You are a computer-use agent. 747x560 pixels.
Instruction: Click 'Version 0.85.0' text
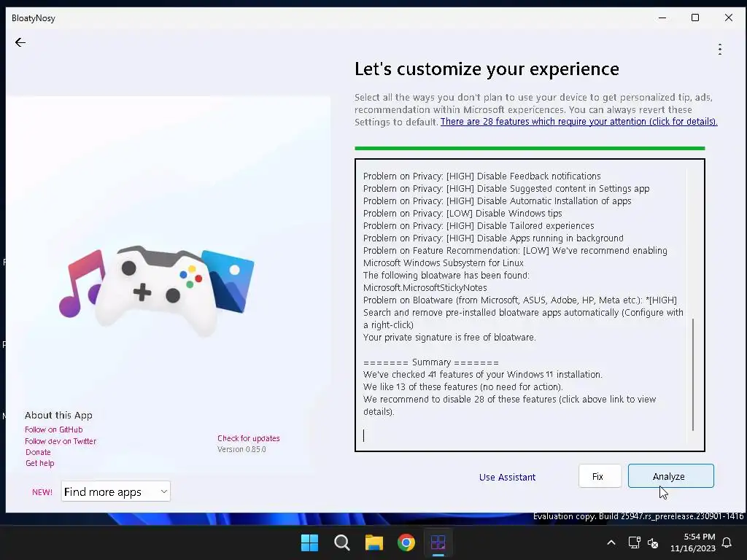point(241,449)
